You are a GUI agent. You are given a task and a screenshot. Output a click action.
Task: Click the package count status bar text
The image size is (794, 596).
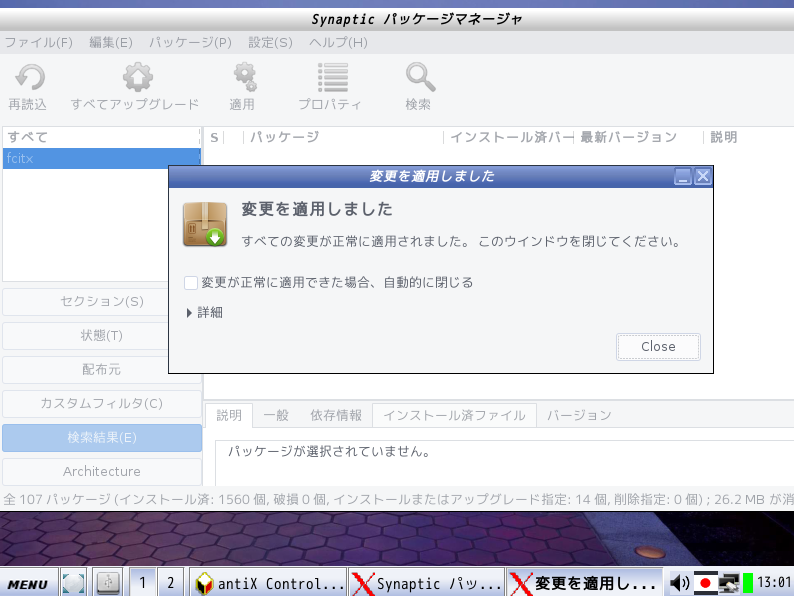(x=397, y=500)
